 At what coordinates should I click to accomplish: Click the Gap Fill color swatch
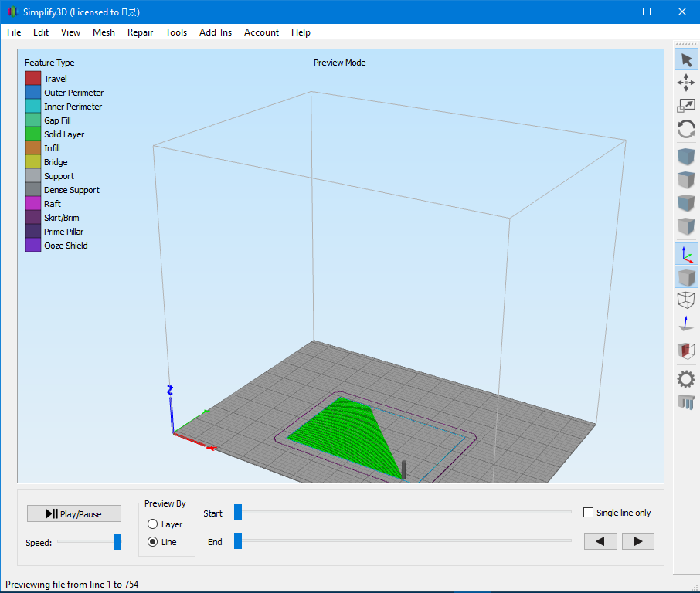click(33, 120)
